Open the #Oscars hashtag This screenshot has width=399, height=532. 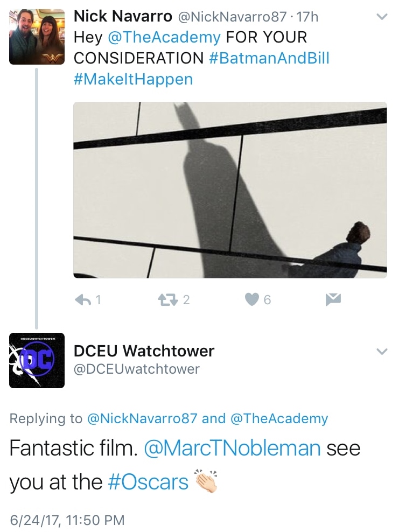tap(148, 482)
